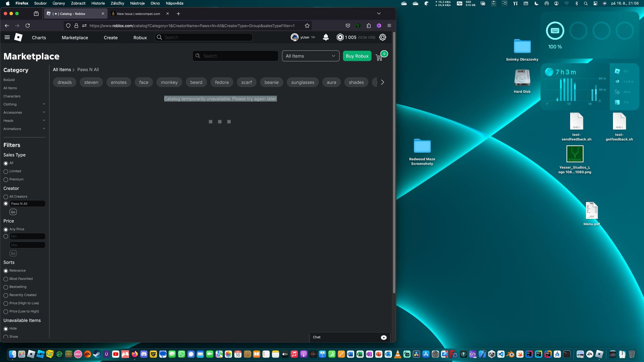Open the Charts tab in Roblox header
The image size is (644, 362).
coord(39,38)
